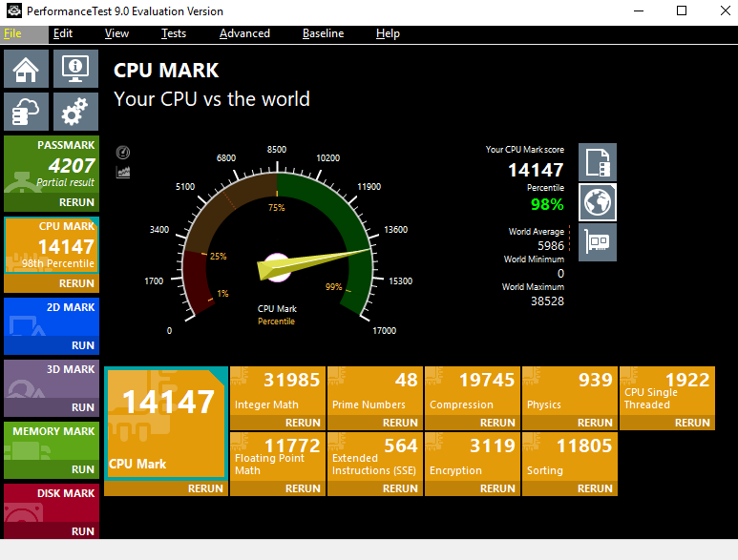738x560 pixels.
Task: Open the Advanced menu
Action: (x=244, y=33)
